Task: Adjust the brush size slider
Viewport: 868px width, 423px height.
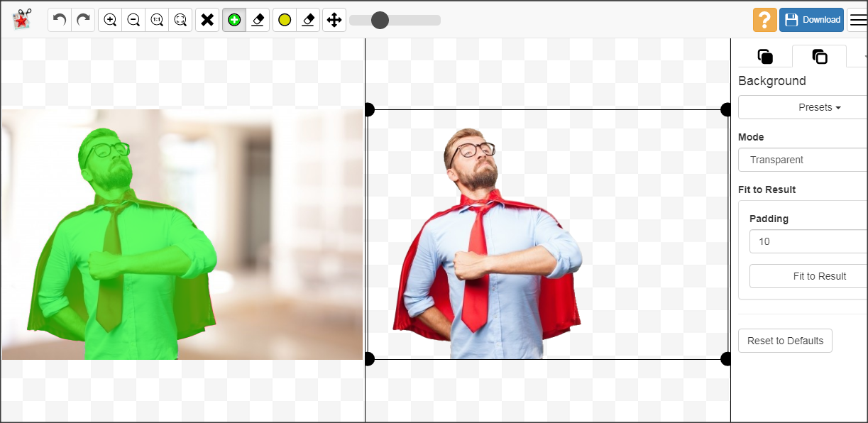Action: [x=395, y=20]
